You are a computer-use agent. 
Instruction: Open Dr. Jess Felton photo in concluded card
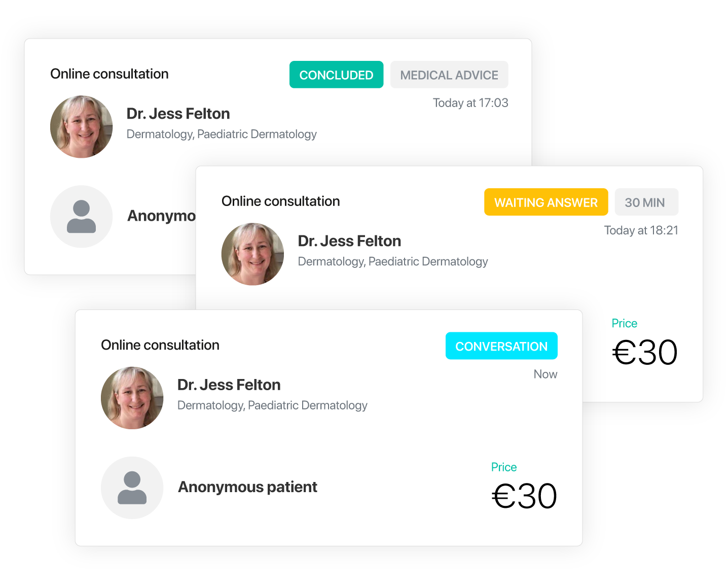(82, 127)
